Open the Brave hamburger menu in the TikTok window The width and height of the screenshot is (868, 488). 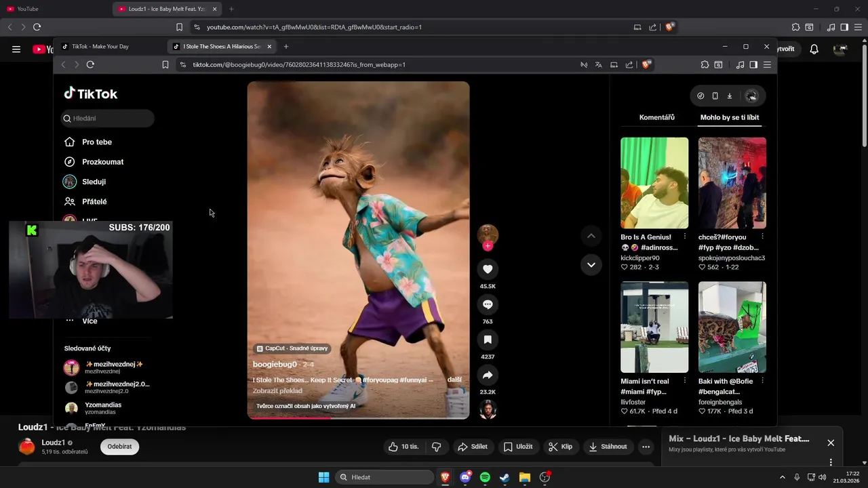pyautogui.click(x=767, y=64)
